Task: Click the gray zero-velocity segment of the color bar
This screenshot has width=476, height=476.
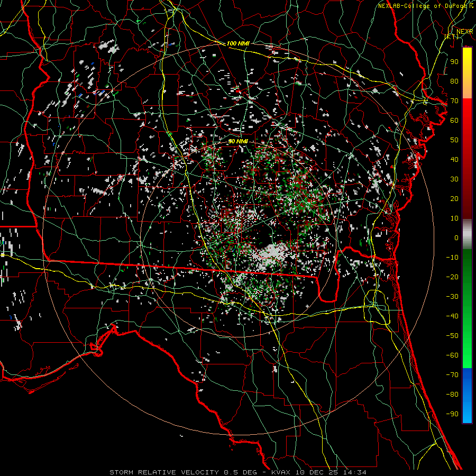Action: click(x=467, y=234)
